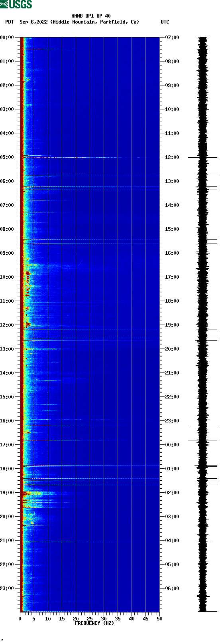
Task: Click the 13:00 PDT time label on the left axis
Action: 7,349
